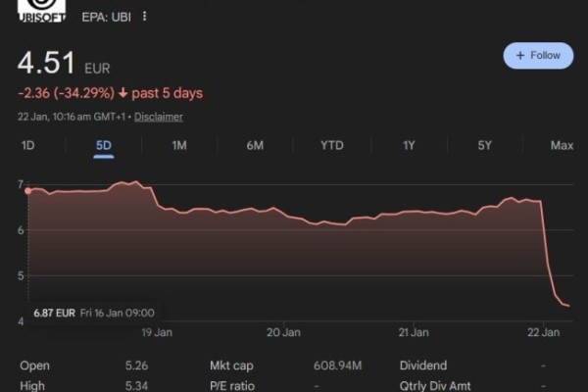
Task: Switch to the 6M range tab
Action: tap(255, 146)
